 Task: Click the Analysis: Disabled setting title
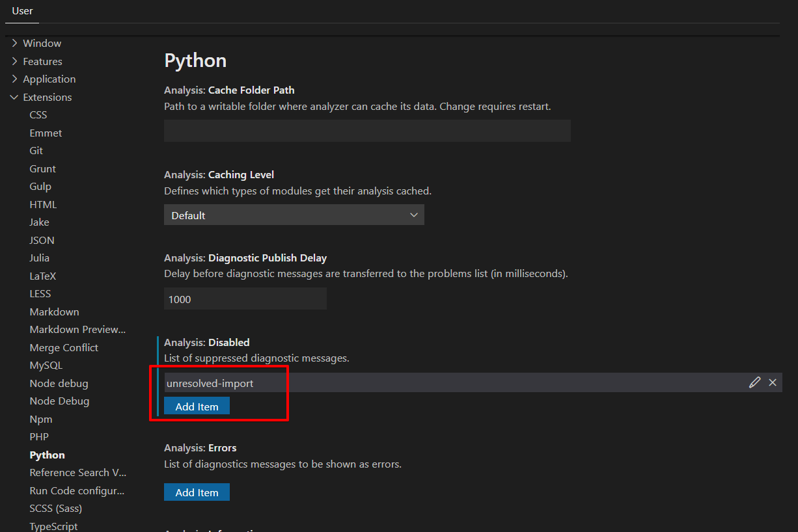[x=207, y=342]
